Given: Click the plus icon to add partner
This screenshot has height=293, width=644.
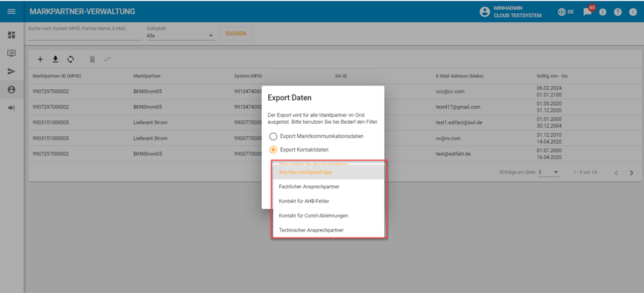Looking at the screenshot, I should pyautogui.click(x=40, y=60).
